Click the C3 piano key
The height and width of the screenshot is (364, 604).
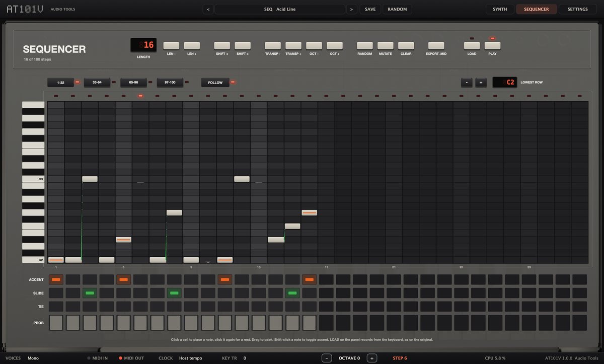(x=33, y=179)
